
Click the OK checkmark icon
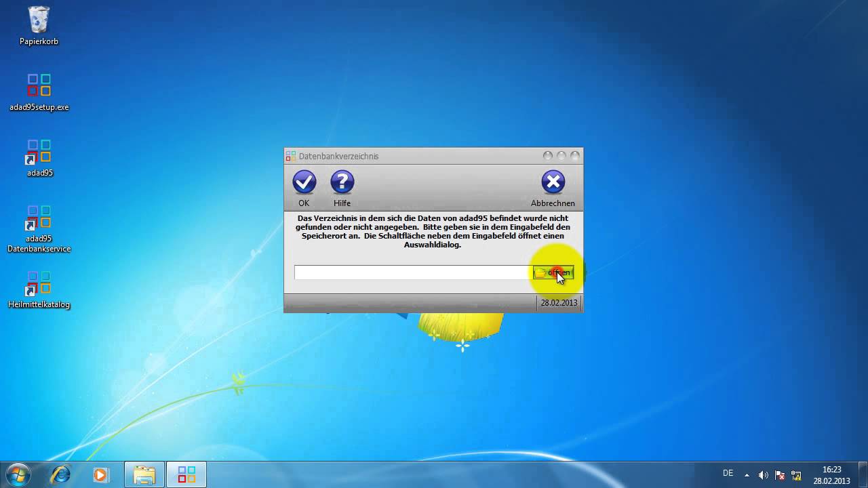click(x=304, y=182)
